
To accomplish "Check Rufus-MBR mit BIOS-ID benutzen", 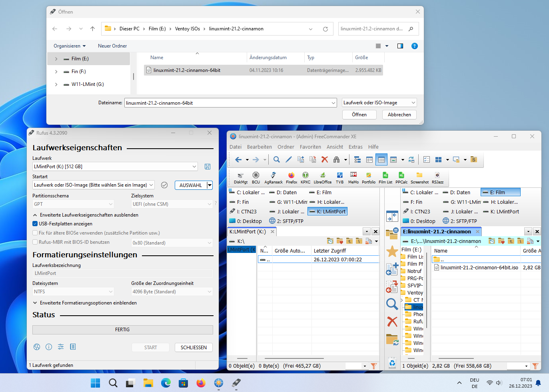I will (x=35, y=242).
